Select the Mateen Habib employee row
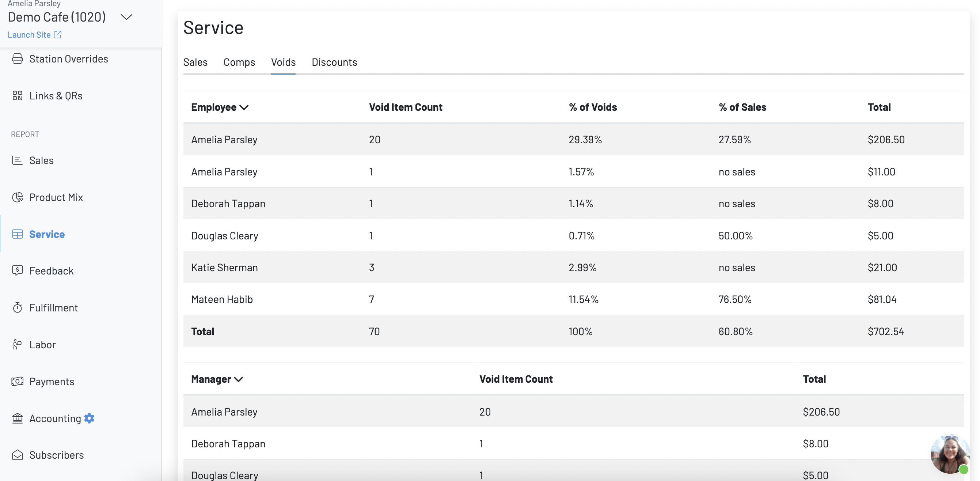The height and width of the screenshot is (481, 980). tap(222, 299)
